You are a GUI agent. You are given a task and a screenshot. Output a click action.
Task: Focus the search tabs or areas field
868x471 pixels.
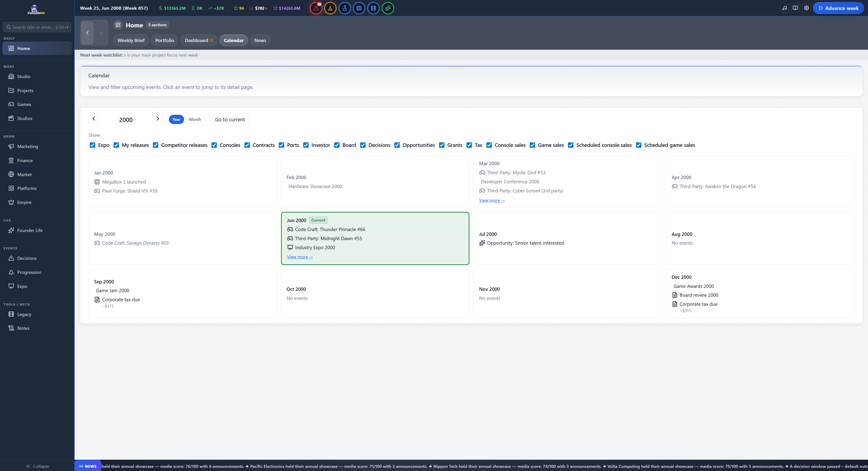click(x=37, y=27)
